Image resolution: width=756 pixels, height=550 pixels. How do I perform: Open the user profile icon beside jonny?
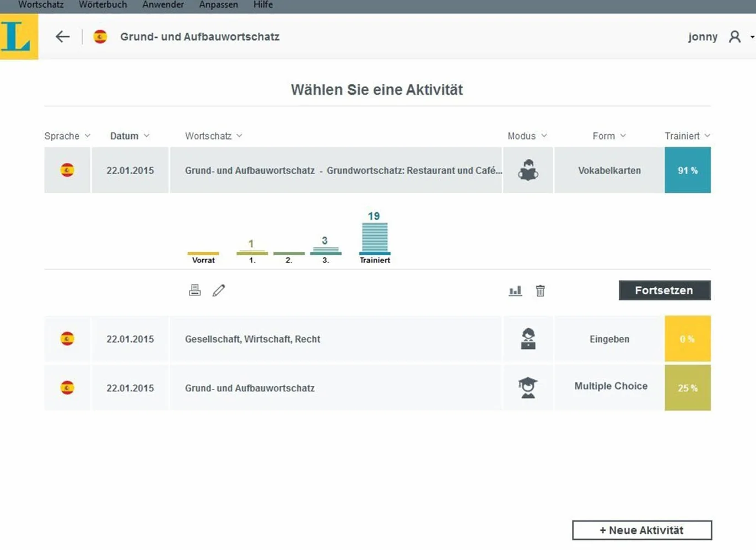point(735,37)
